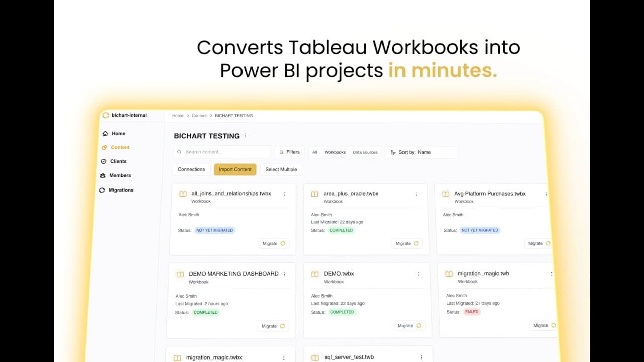Open three-dot menu on area_plus_oracle.twbx card
The height and width of the screenshot is (362, 644).
point(416,194)
